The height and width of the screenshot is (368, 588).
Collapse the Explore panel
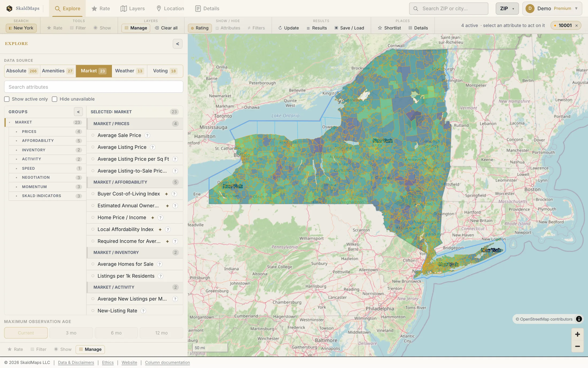point(177,44)
